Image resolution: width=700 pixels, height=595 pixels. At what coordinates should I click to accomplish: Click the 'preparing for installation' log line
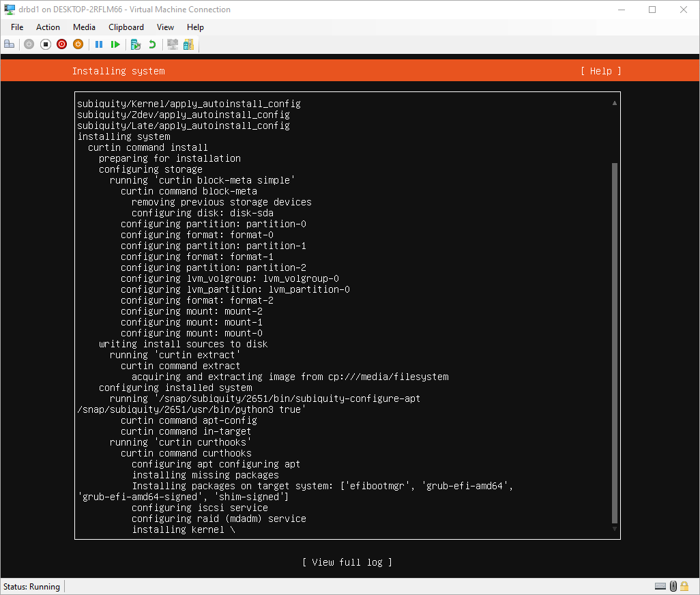170,158
